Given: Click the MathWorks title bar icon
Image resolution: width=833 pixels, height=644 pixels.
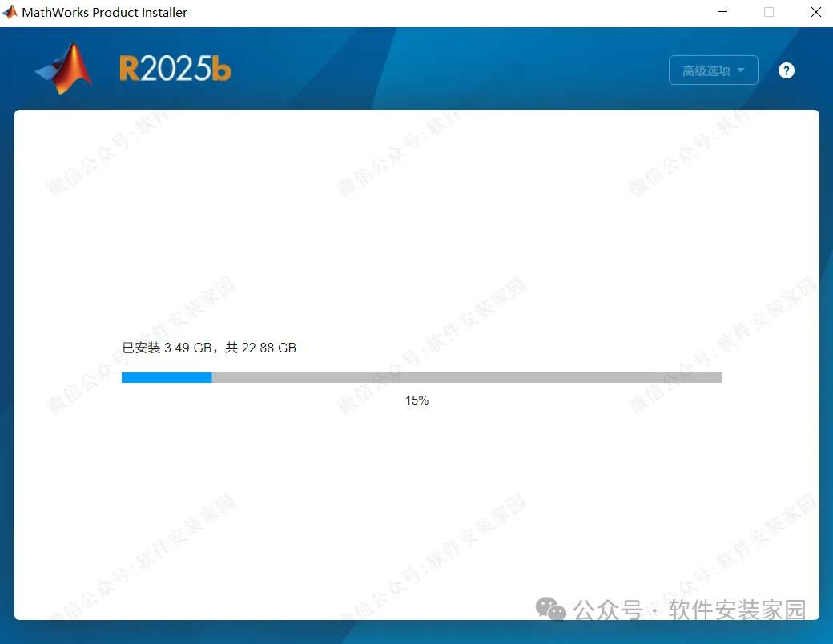Looking at the screenshot, I should (x=10, y=12).
